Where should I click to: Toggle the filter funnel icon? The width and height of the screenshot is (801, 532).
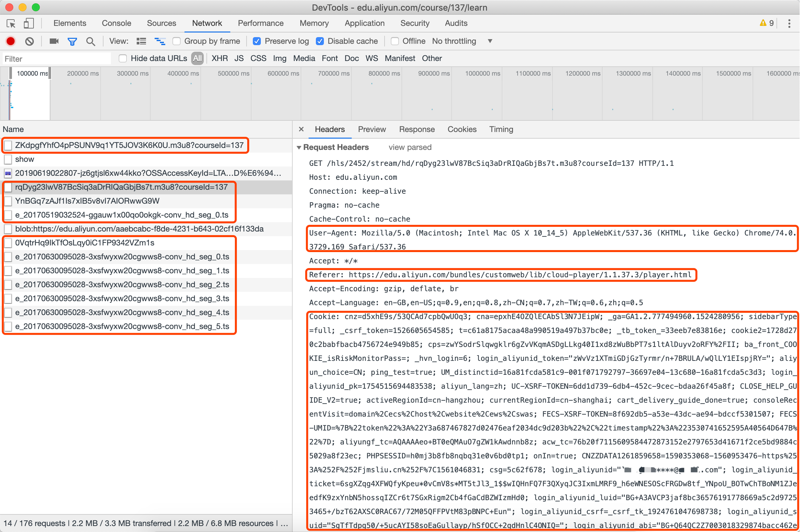coord(72,41)
